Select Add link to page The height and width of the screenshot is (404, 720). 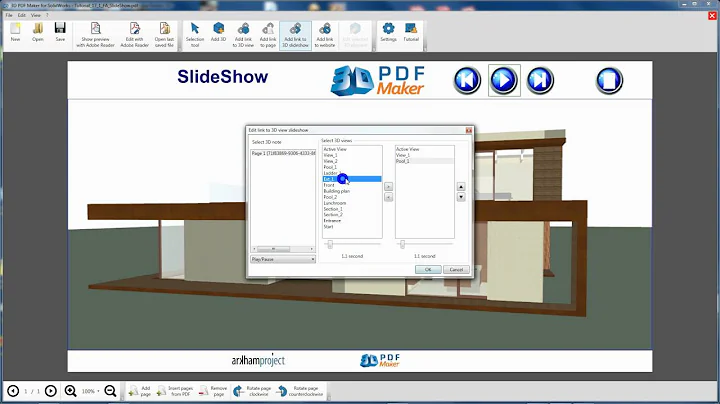[x=268, y=35]
